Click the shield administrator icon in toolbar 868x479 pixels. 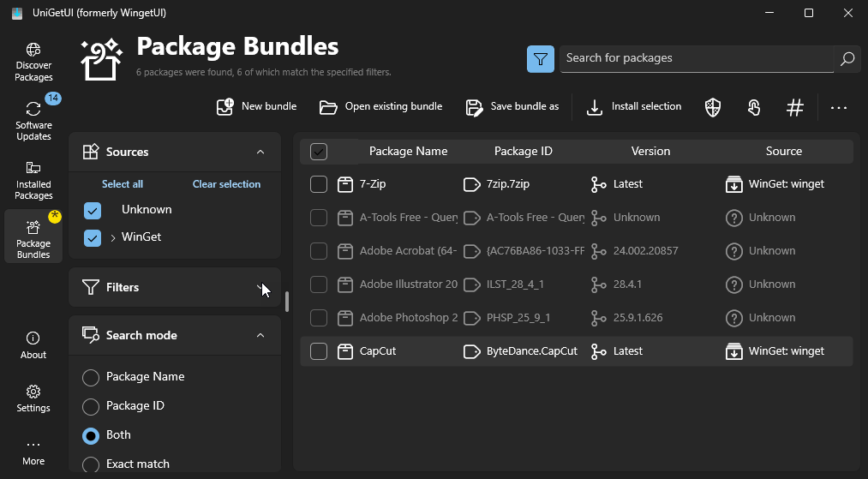tap(713, 107)
